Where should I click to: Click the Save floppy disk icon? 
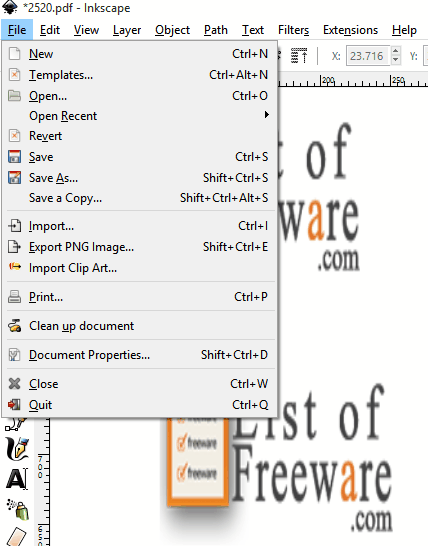[14, 157]
